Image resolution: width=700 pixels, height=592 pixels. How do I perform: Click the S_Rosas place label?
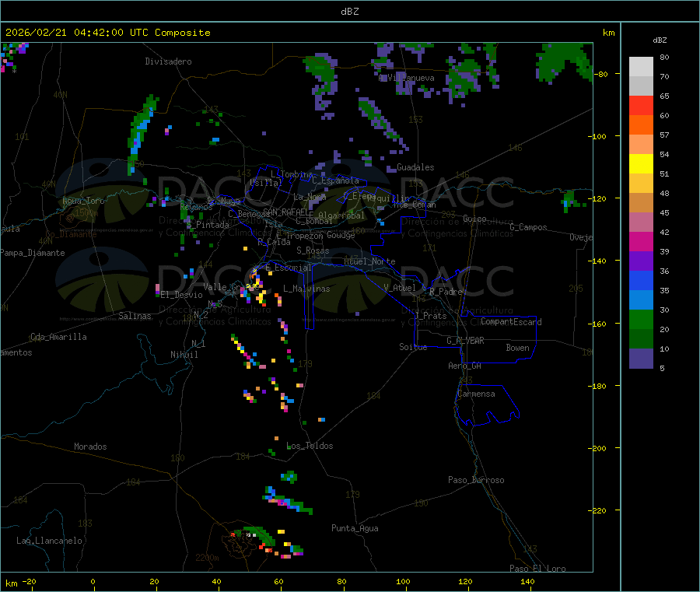[x=313, y=250]
